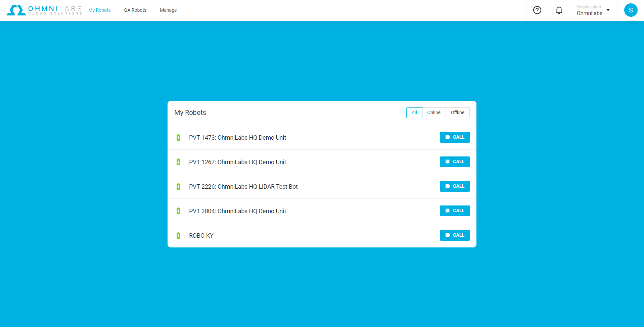This screenshot has height=327, width=644.
Task: Call the PVT 2226 LiDAR Test Bot
Action: tap(455, 186)
